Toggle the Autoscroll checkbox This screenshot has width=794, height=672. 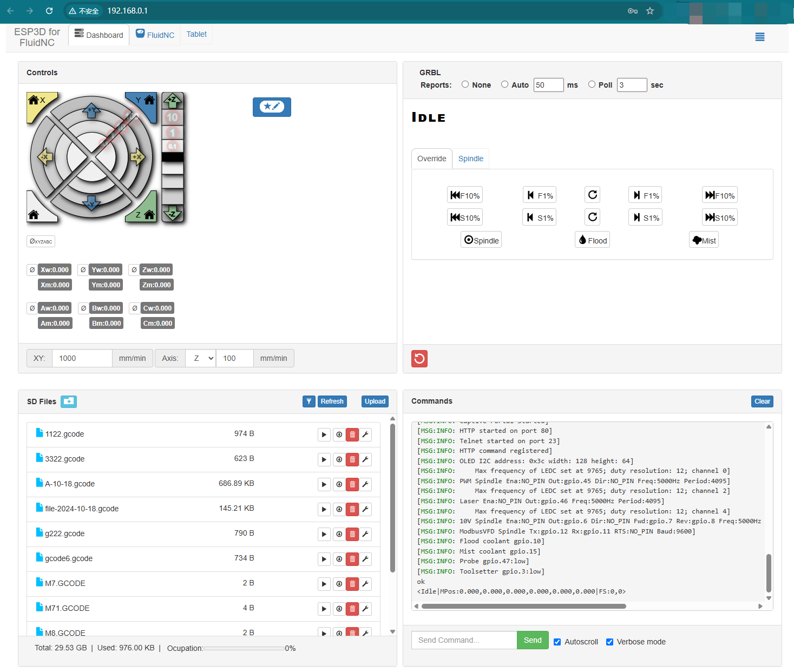click(557, 642)
